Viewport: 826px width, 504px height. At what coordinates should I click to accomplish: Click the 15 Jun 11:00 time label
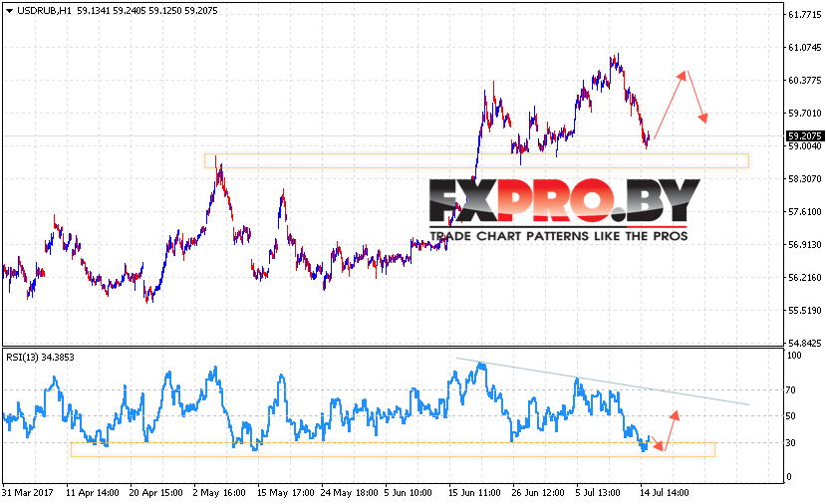(474, 493)
